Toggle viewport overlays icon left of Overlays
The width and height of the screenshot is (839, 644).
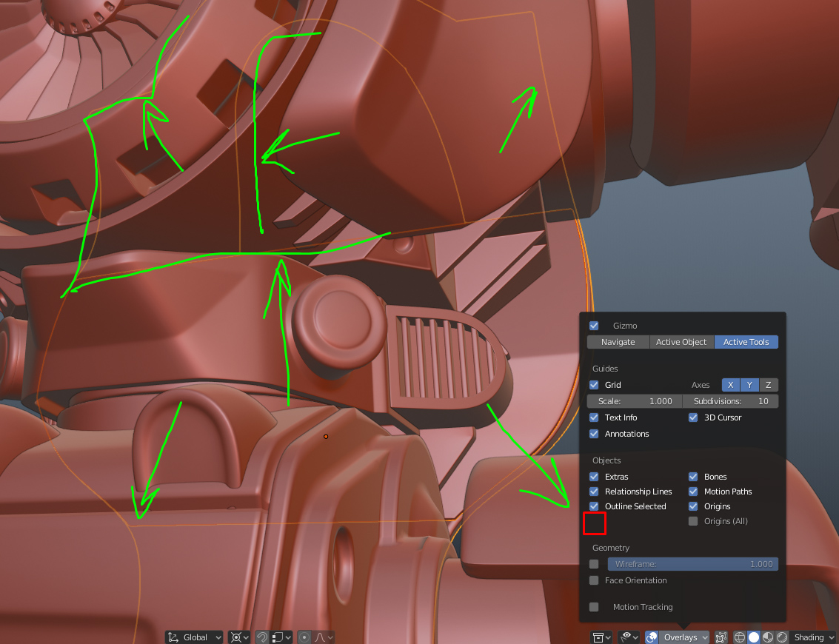pyautogui.click(x=651, y=637)
